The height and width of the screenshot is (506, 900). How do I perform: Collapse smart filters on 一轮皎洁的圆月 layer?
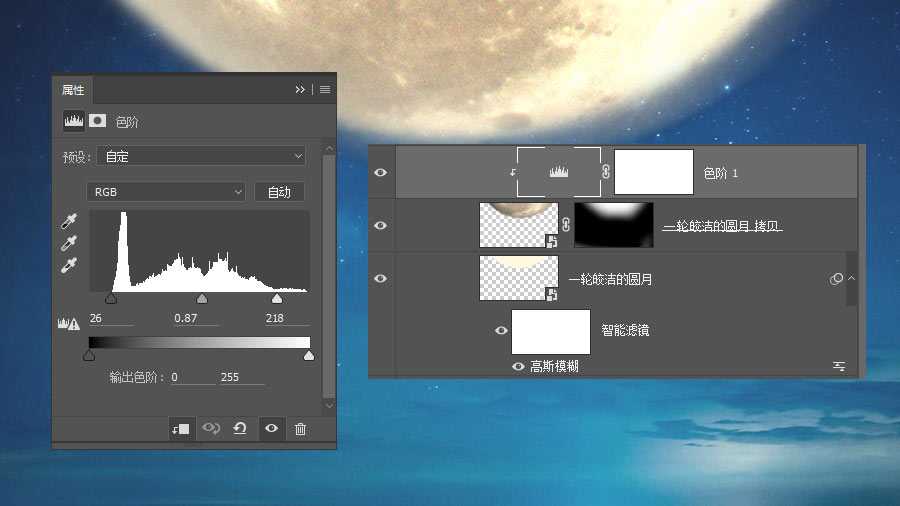coord(851,279)
